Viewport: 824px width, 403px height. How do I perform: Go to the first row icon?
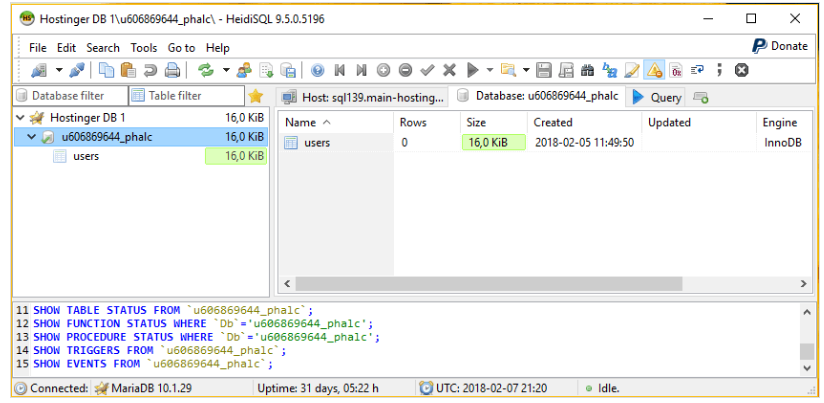(339, 70)
